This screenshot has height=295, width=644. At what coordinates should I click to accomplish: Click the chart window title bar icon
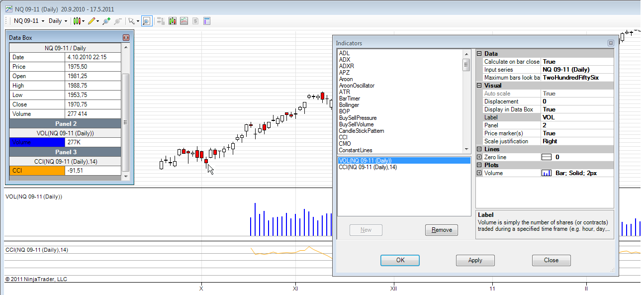click(x=8, y=9)
